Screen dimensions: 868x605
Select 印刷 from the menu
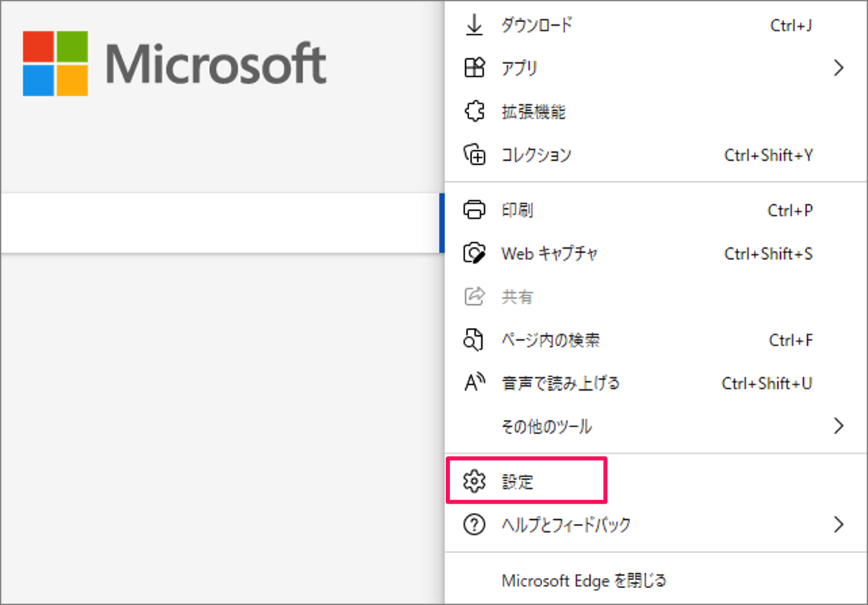(517, 210)
